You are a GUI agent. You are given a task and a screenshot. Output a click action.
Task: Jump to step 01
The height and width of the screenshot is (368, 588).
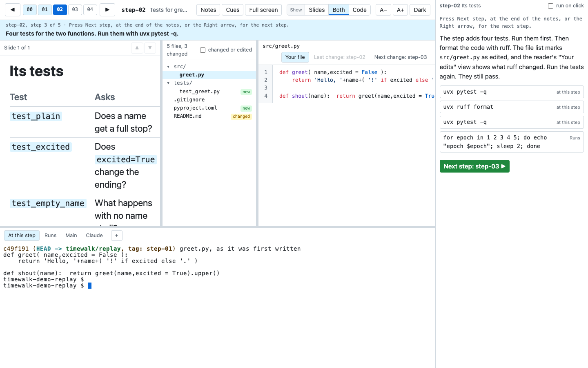pos(45,9)
